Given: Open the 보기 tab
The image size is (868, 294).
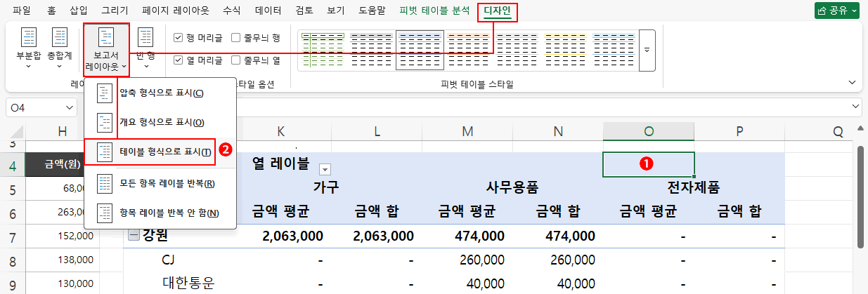Looking at the screenshot, I should click(336, 11).
